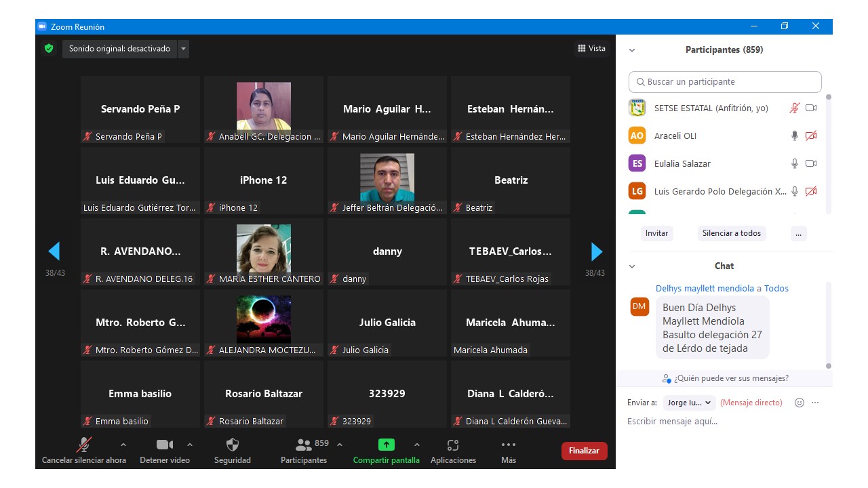Click the green encryption shield icon
This screenshot has height=488, width=868.
click(49, 49)
